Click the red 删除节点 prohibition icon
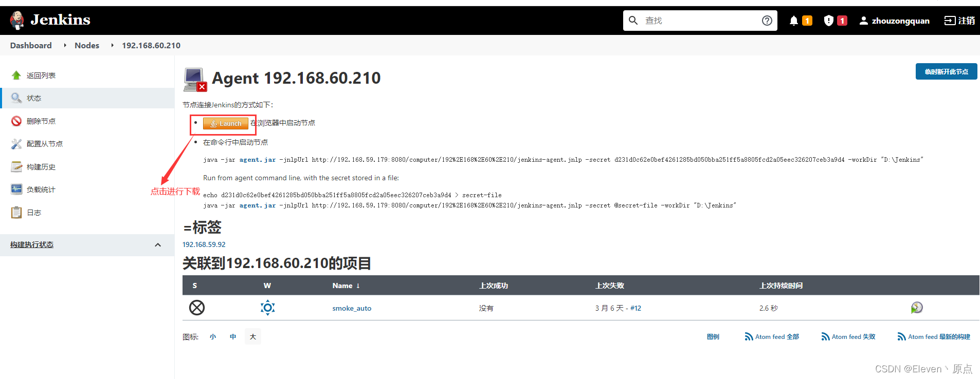The height and width of the screenshot is (379, 980). [x=16, y=121]
